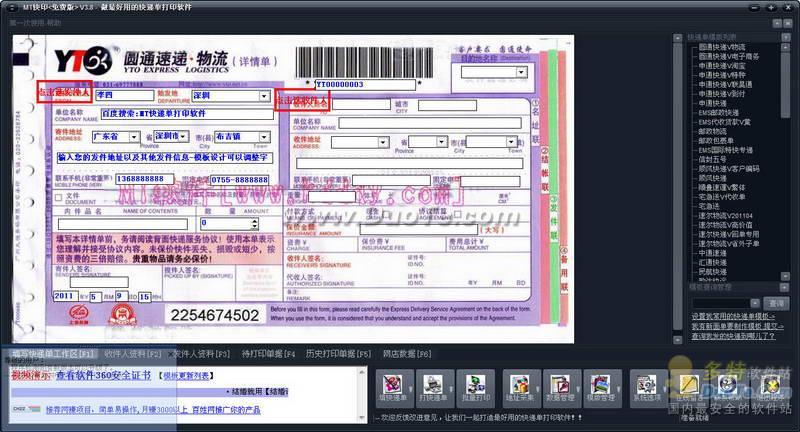800x432 pixels.
Task: Switch to 收件人资料[F2] tab
Action: [x=133, y=353]
